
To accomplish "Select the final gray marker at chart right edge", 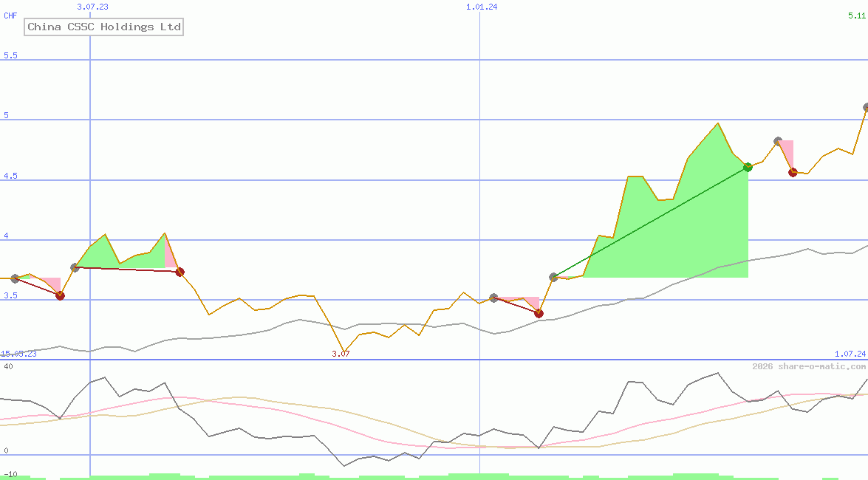I will (866, 107).
